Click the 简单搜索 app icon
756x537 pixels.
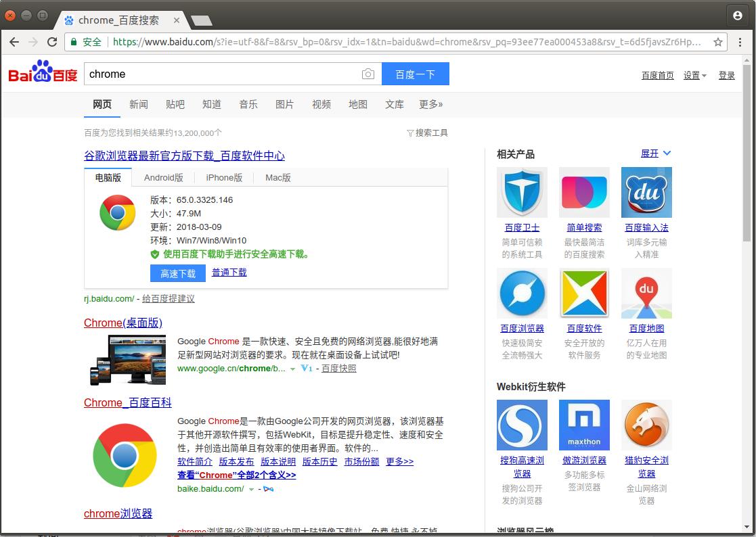pyautogui.click(x=584, y=192)
